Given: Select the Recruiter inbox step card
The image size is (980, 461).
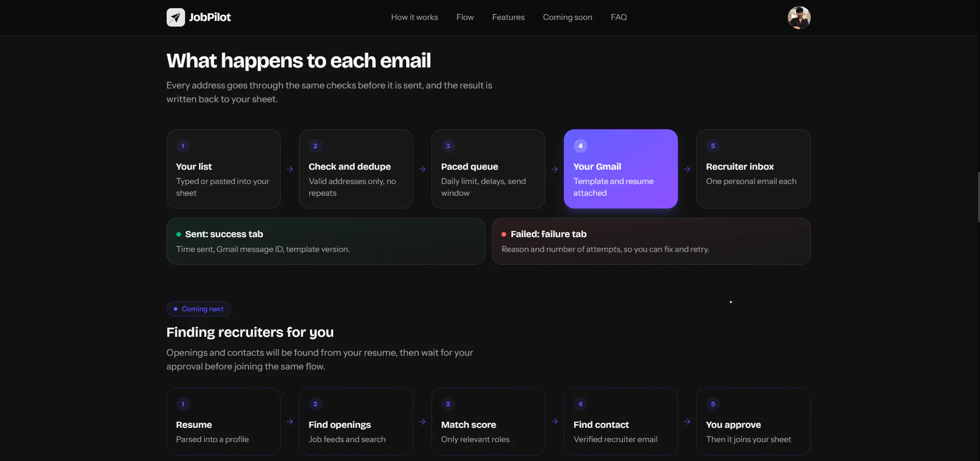Looking at the screenshot, I should (x=753, y=169).
